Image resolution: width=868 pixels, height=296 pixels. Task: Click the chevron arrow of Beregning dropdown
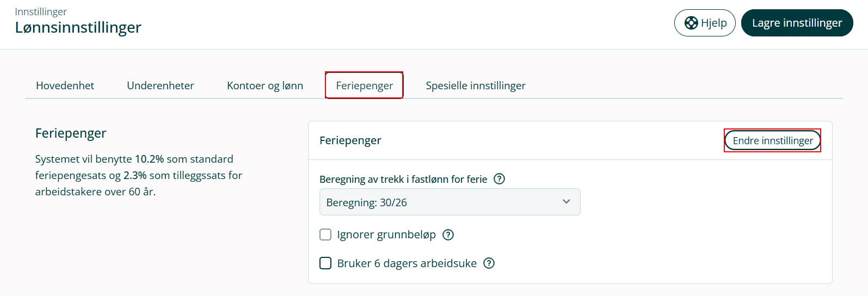click(x=566, y=202)
